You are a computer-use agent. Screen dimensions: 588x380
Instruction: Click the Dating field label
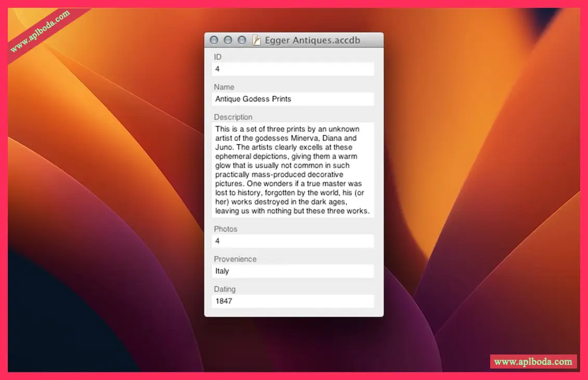tap(224, 289)
